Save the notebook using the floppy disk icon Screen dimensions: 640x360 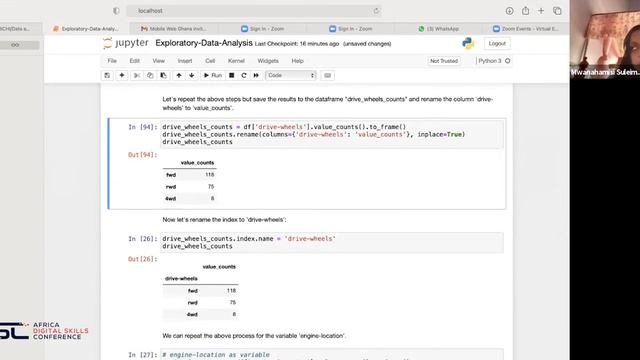point(107,76)
